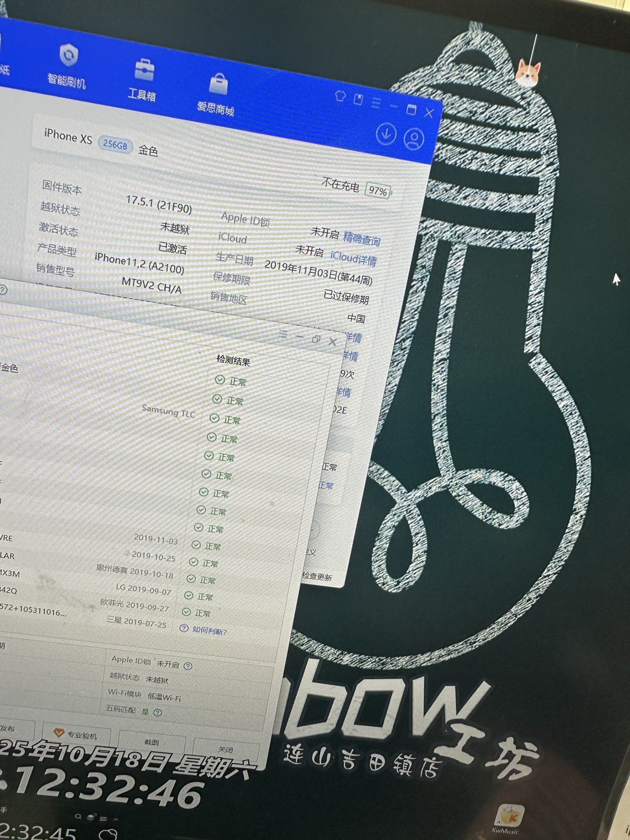Open the hamburger menu in blue title bar
The width and height of the screenshot is (630, 840).
coord(376,103)
